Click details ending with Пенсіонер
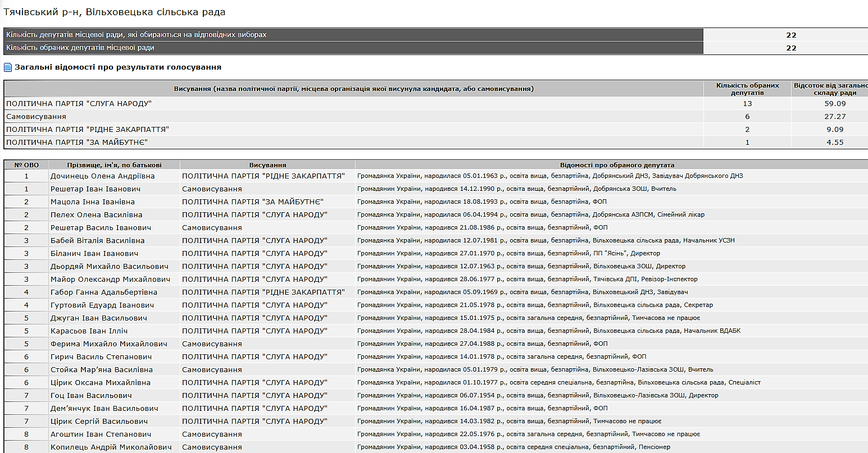Screen dimensions: 868x453 (x=513, y=447)
